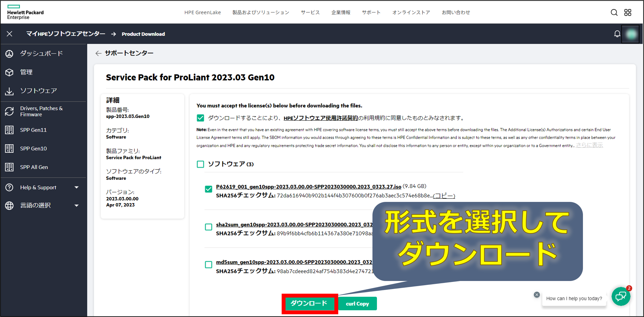Copy iso checksum with (コピー) link
The height and width of the screenshot is (317, 644).
click(444, 196)
